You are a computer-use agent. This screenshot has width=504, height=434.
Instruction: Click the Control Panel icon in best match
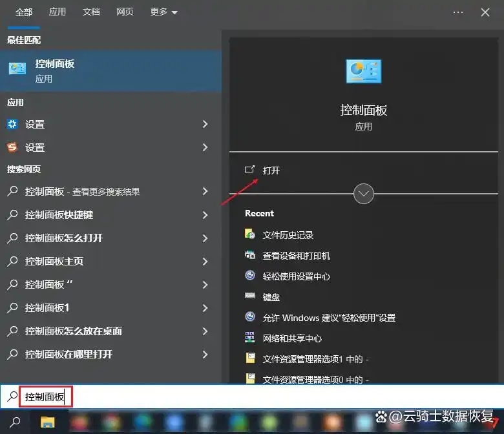[17, 70]
